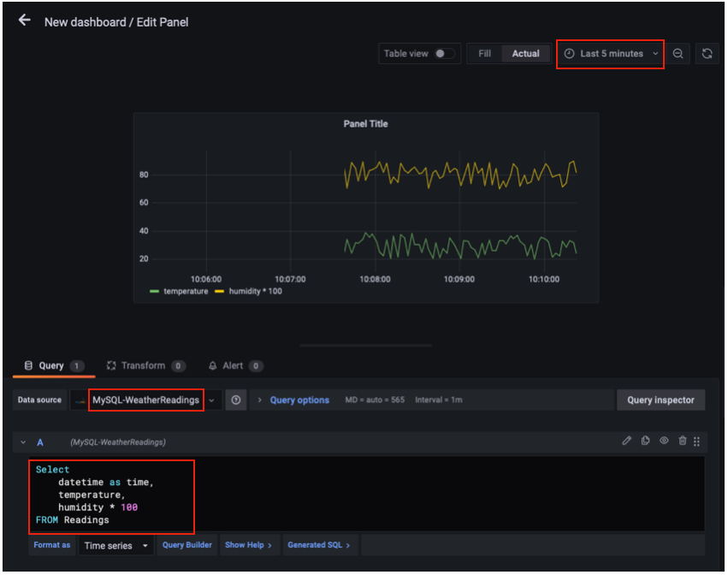Viewport: 728px width, 575px height.
Task: Click the back arrow to leave Edit Panel
Action: (24, 21)
